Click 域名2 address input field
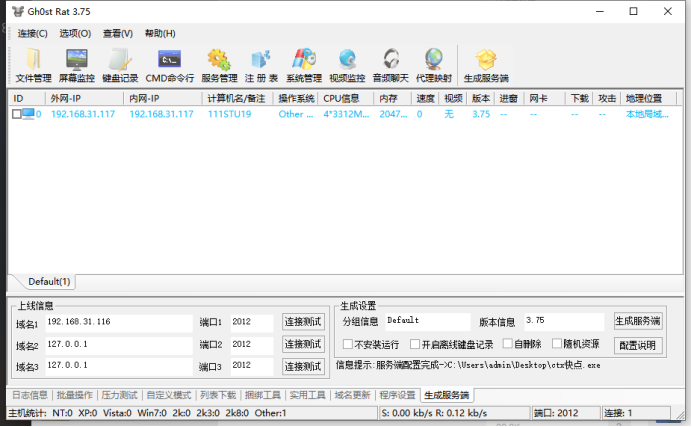This screenshot has width=692, height=427. click(119, 345)
